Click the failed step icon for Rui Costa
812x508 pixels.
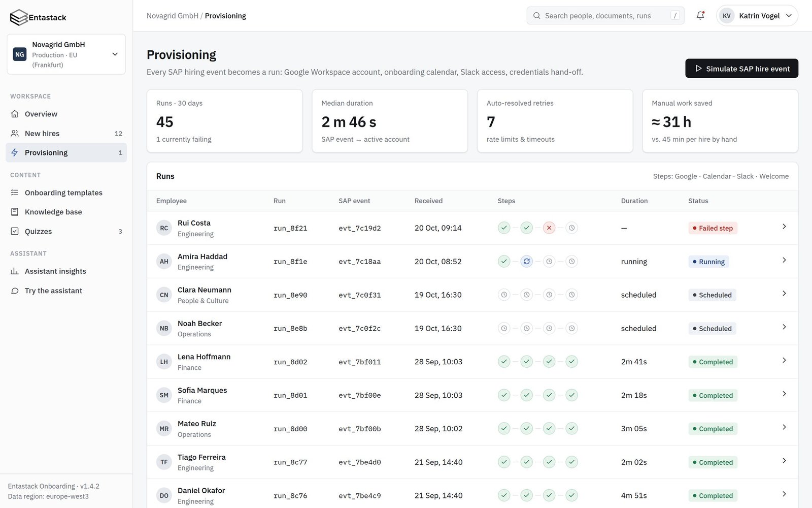(549, 228)
